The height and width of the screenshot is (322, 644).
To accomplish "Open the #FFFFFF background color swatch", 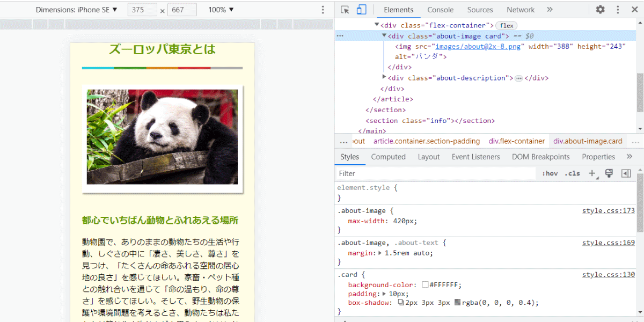I will tap(425, 285).
